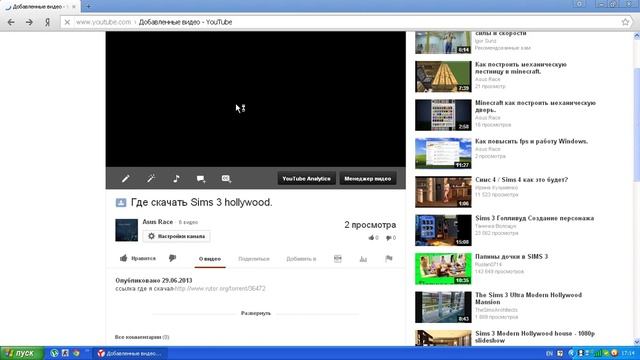Click the first quick launch icon on taskbar
Image resolution: width=640 pixels, height=360 pixels.
click(54, 353)
